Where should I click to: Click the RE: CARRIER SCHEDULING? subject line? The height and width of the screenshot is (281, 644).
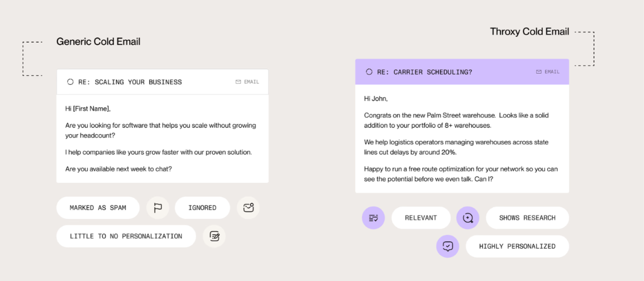[x=424, y=72]
